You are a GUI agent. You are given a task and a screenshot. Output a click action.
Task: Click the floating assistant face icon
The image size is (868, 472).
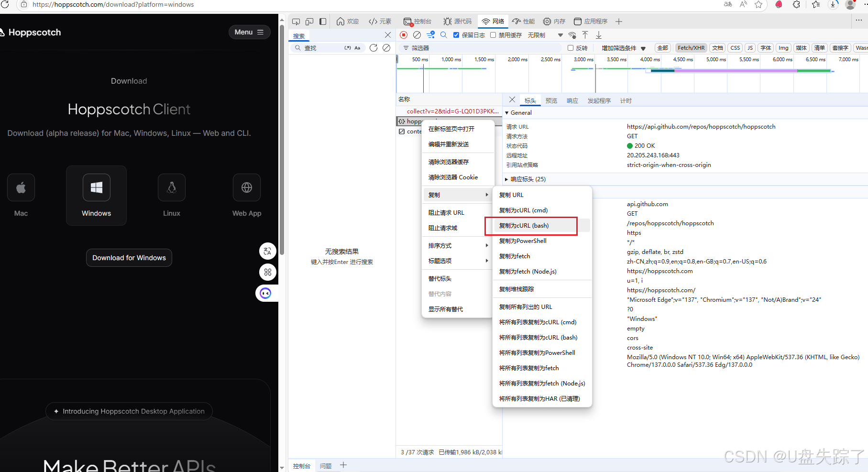[266, 293]
